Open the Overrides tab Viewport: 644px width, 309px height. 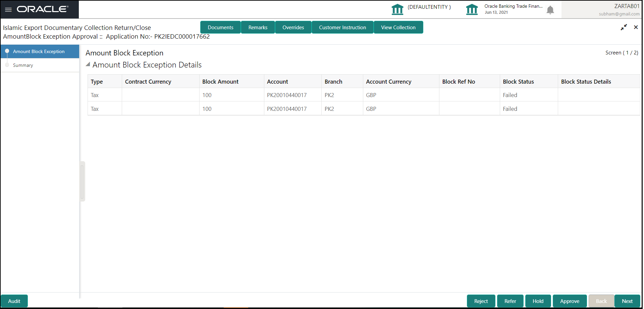pyautogui.click(x=293, y=27)
